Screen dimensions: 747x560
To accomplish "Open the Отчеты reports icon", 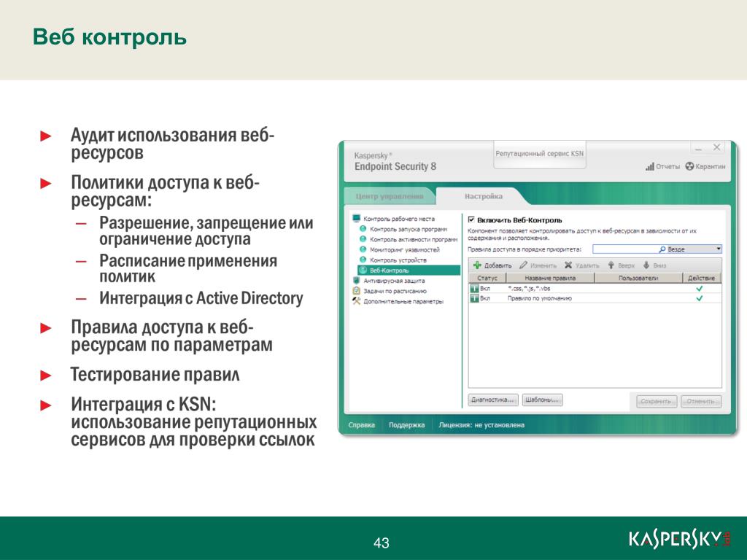I will pyautogui.click(x=650, y=166).
